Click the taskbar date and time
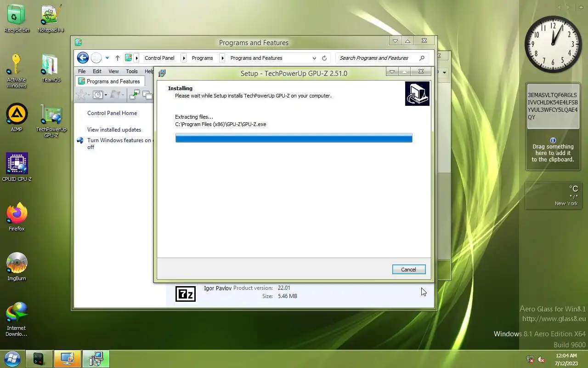The height and width of the screenshot is (368, 588). 566,359
